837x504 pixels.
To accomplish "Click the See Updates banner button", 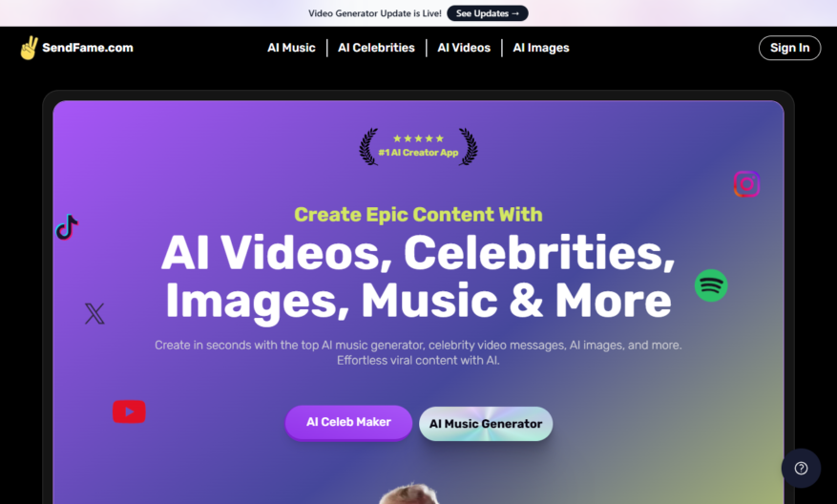I will tap(488, 13).
